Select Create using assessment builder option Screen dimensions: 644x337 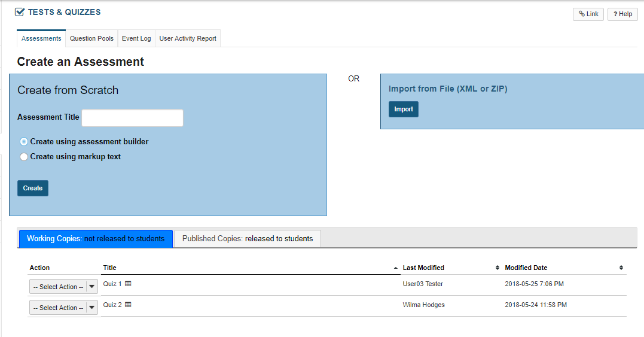24,142
